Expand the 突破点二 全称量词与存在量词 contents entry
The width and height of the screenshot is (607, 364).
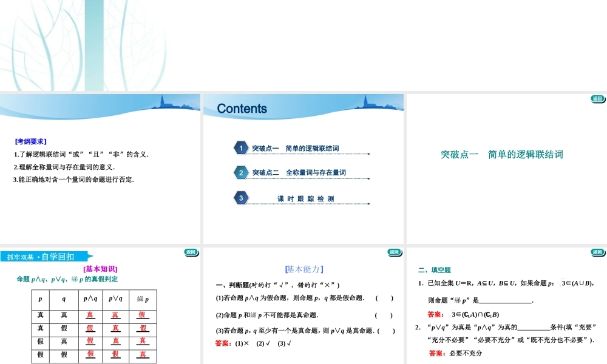pyautogui.click(x=299, y=172)
